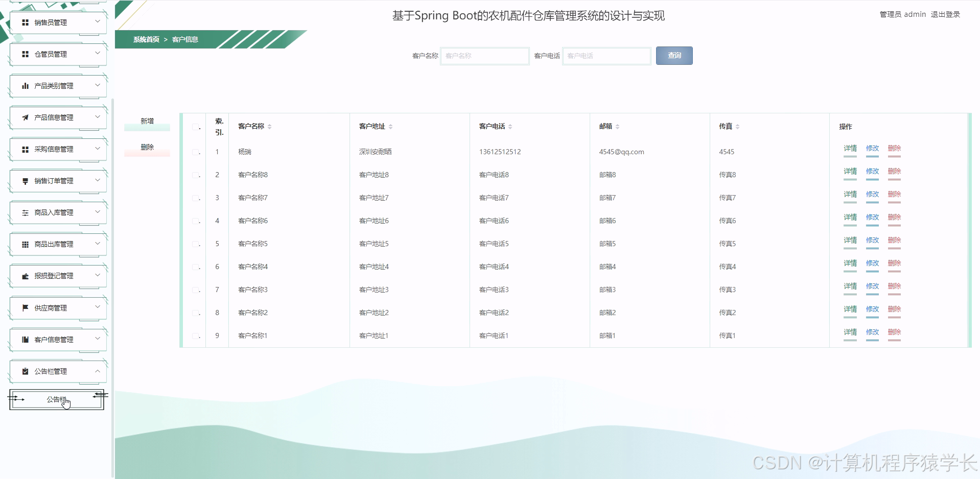Expand the 商品入库管理 dropdown
Image resolution: width=980 pixels, height=479 pixels.
click(98, 212)
